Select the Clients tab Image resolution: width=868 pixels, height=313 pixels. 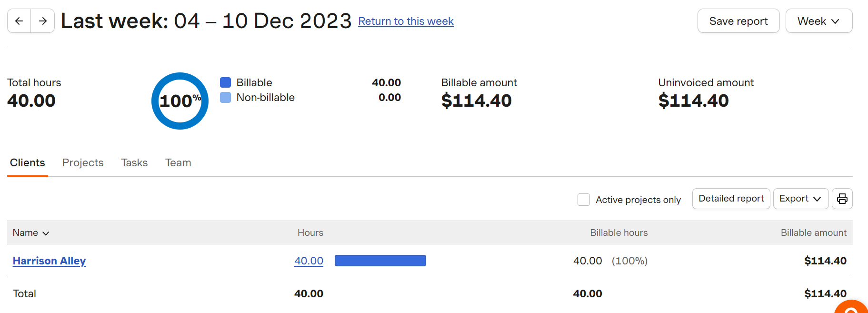pyautogui.click(x=28, y=163)
